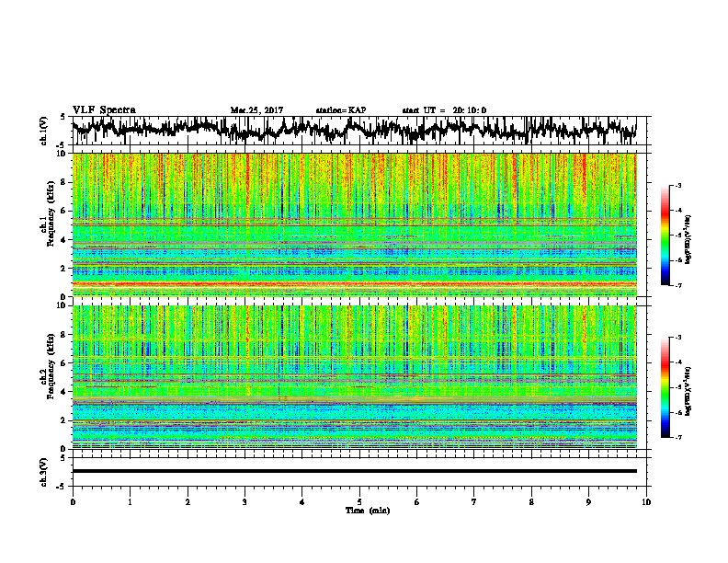Click the ch.1 spectrogram color scale bar
The width and height of the screenshot is (728, 563).
coord(665,236)
